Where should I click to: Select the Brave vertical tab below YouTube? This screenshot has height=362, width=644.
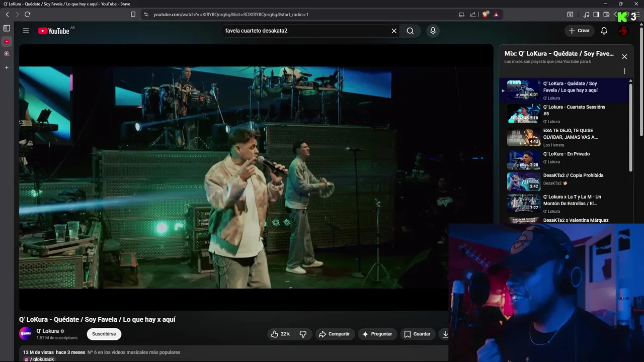click(x=7, y=54)
